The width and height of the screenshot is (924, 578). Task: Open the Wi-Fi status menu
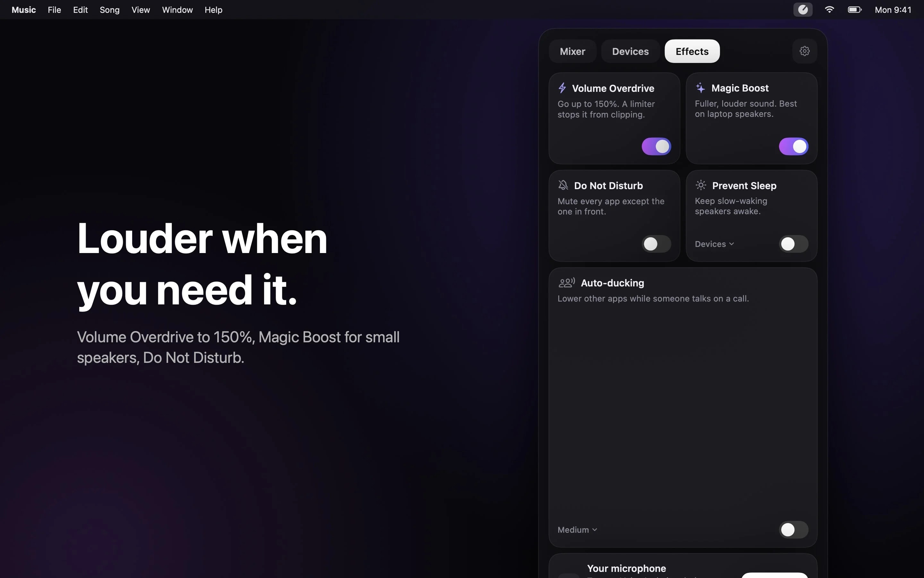coord(829,10)
